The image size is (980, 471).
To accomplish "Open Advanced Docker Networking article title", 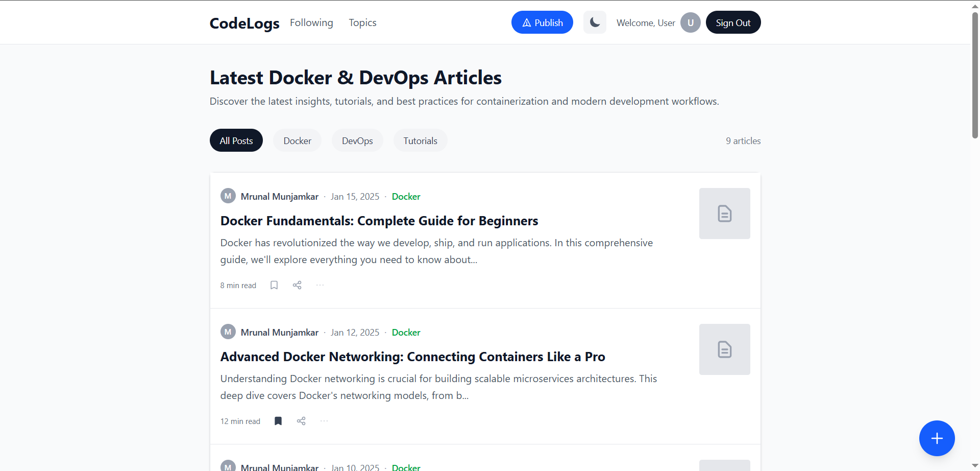I will [x=413, y=357].
